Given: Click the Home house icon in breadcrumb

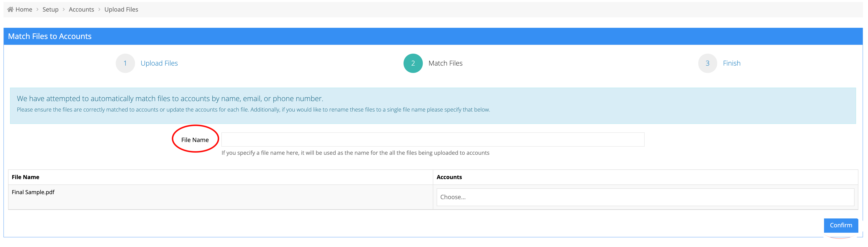Looking at the screenshot, I should coord(10,9).
